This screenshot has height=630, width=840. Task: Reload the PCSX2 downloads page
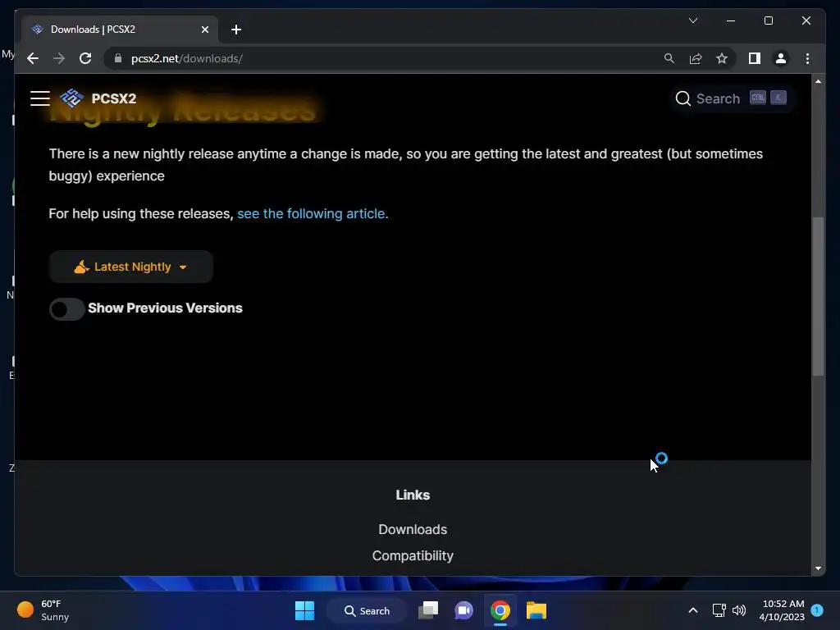tap(85, 58)
